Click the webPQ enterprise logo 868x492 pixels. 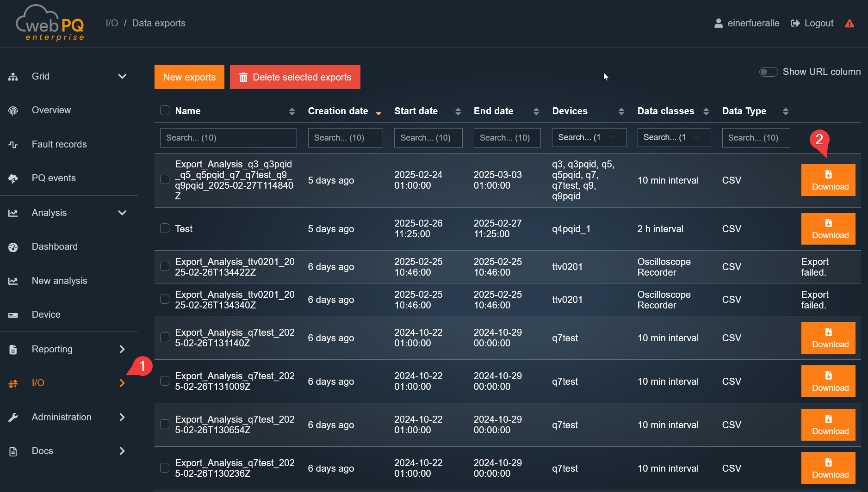pyautogui.click(x=50, y=23)
